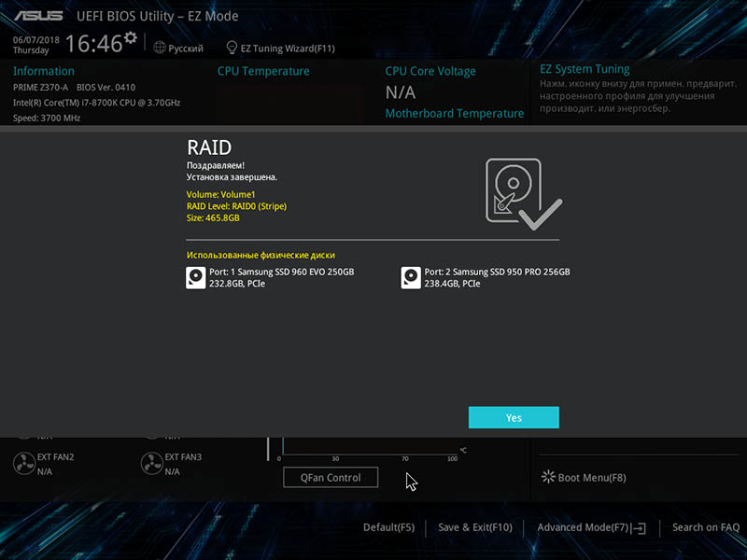Load defaults with Default(F5)
The width and height of the screenshot is (747, 560).
pos(388,527)
